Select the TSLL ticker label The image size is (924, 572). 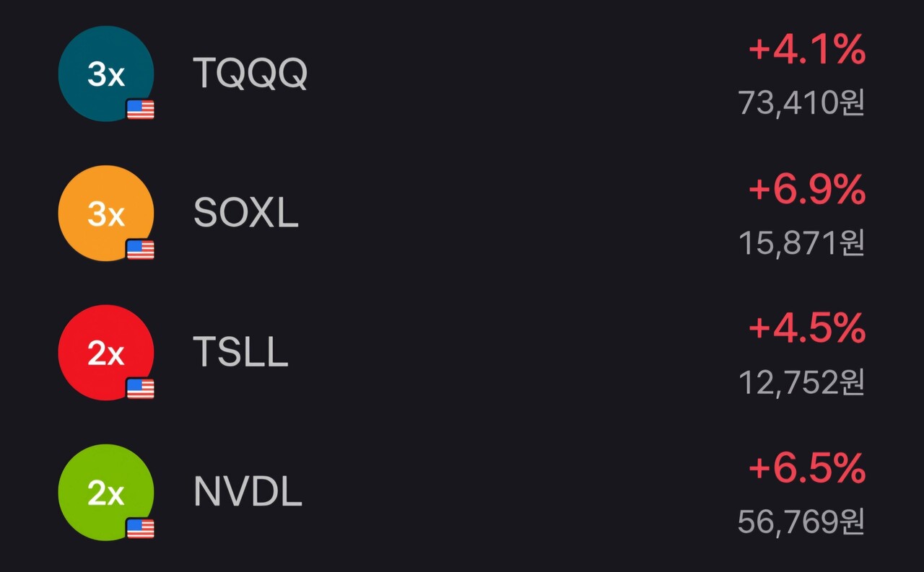pos(241,353)
